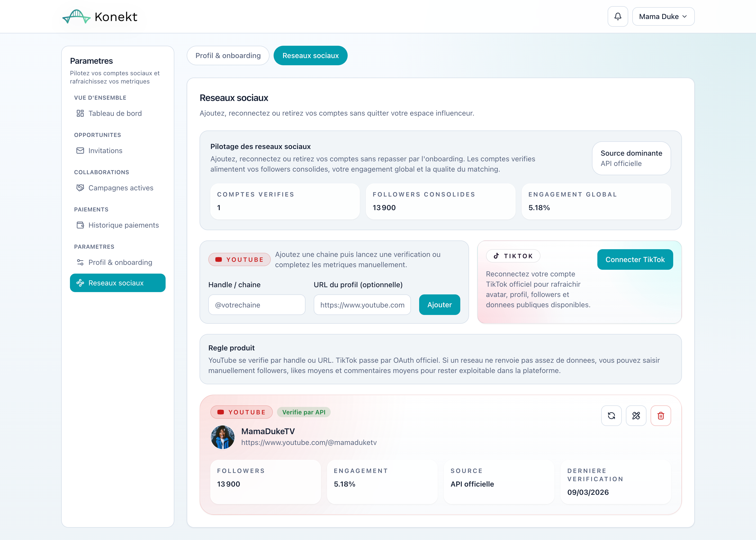Viewport: 756px width, 540px height.
Task: Collapse the Regle produit section
Action: 231,348
